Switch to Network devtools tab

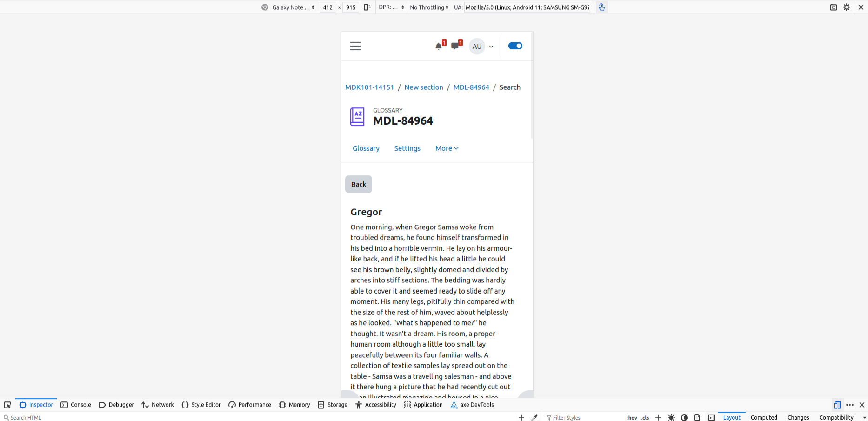158,405
